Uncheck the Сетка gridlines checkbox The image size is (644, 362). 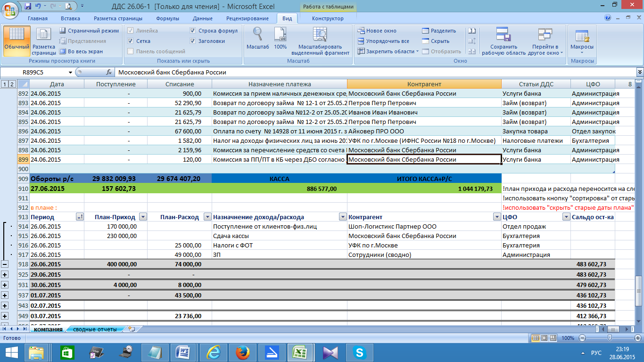pyautogui.click(x=131, y=41)
